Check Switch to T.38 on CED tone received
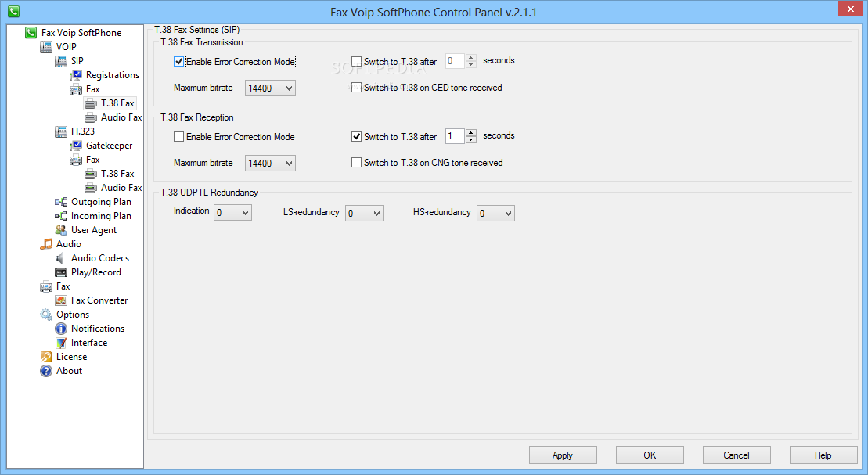 pos(356,88)
